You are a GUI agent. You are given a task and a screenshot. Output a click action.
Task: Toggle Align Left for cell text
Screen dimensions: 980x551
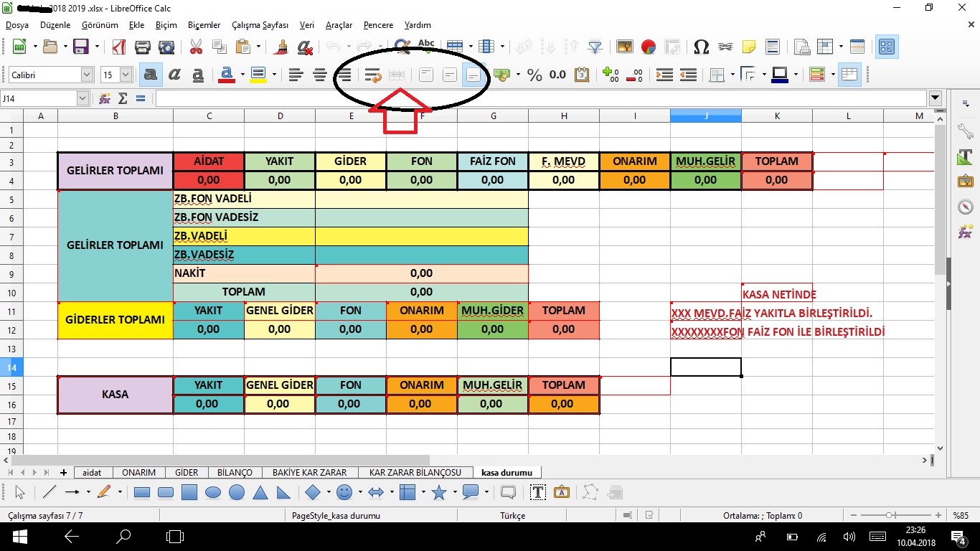point(296,75)
